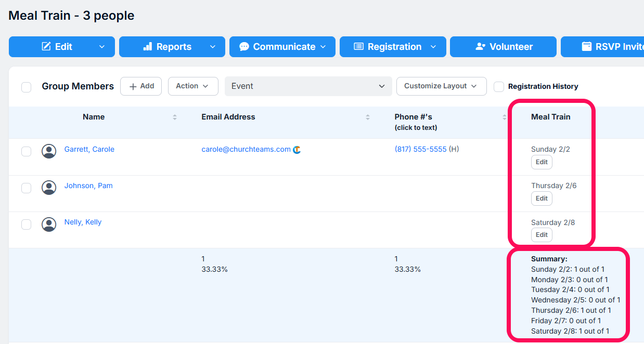Viewport: 644px width, 344px height.
Task: Enable the Registration History checkbox
Action: (x=499, y=86)
